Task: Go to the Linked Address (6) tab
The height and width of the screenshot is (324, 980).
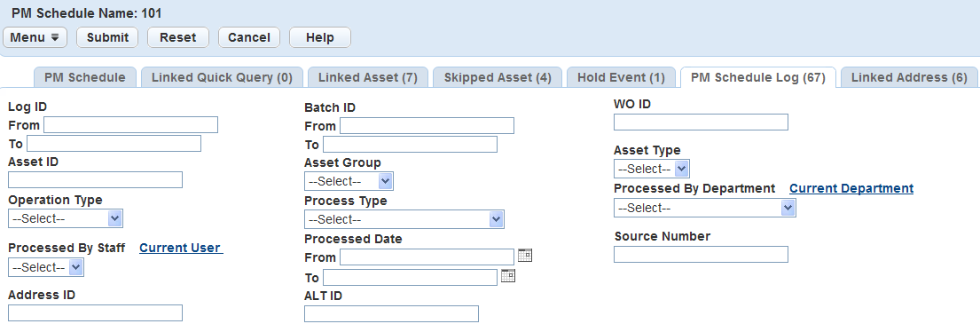Action: tap(909, 77)
